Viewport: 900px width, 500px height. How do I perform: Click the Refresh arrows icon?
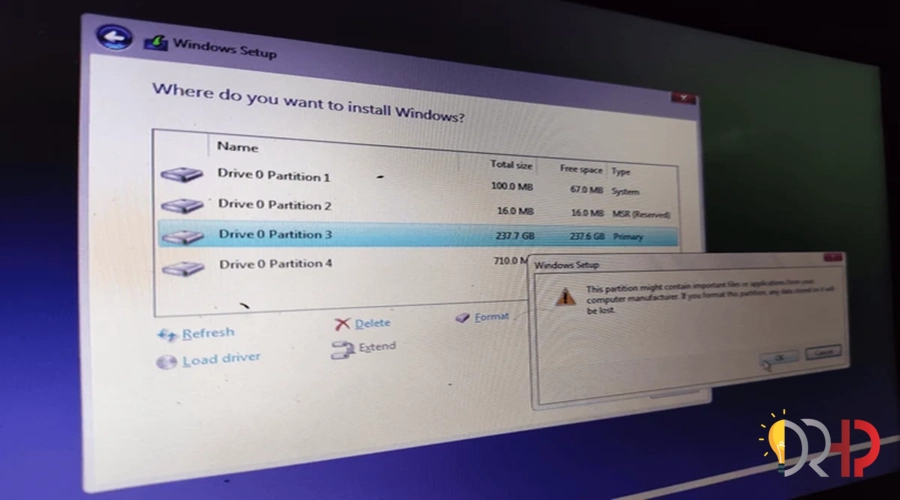(167, 335)
